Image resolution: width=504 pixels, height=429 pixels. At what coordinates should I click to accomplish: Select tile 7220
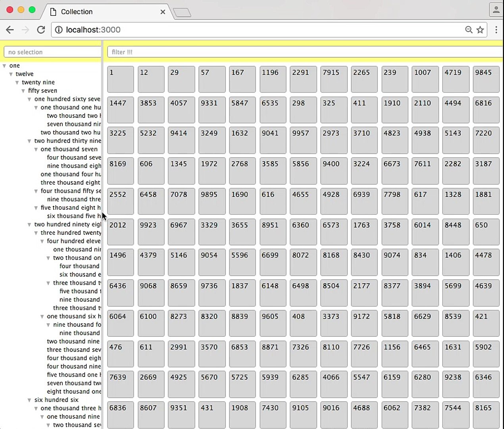[486, 140]
